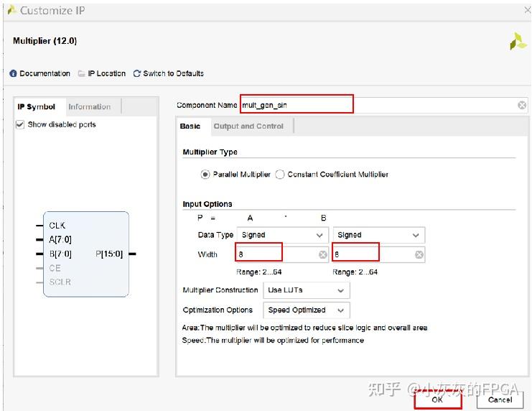Click the IP Location folder icon
The width and height of the screenshot is (532, 411).
pos(82,74)
